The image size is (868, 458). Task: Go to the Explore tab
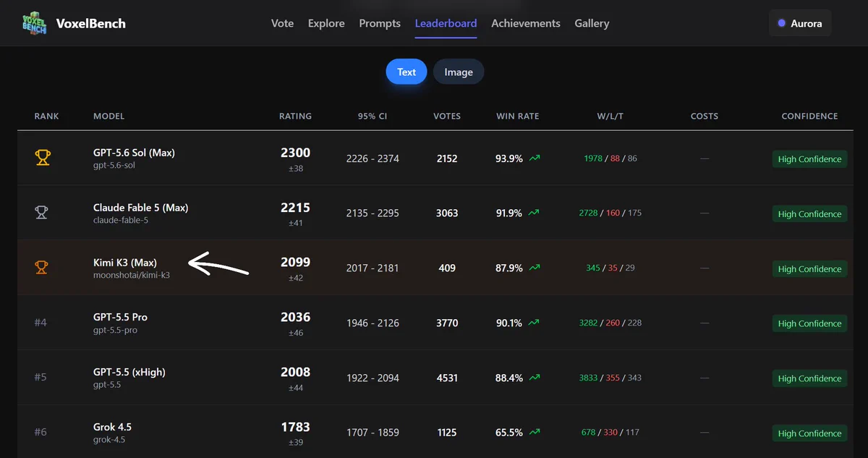pos(326,23)
